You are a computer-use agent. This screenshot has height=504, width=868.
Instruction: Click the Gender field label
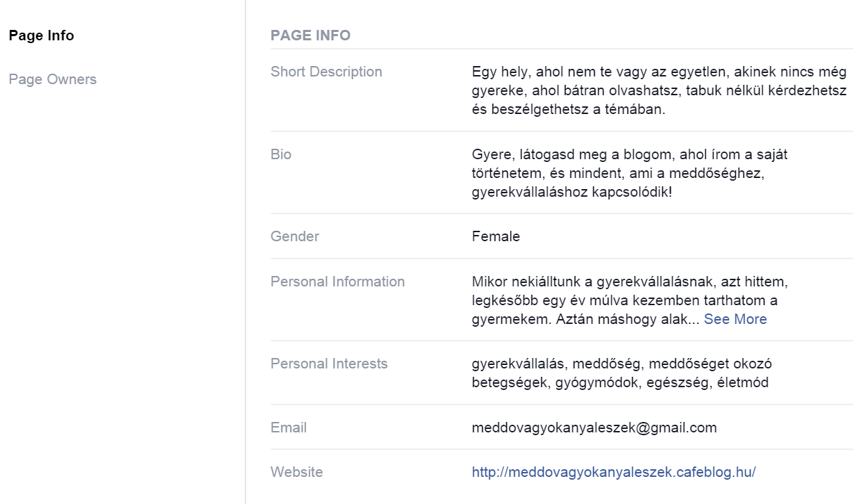coord(295,236)
